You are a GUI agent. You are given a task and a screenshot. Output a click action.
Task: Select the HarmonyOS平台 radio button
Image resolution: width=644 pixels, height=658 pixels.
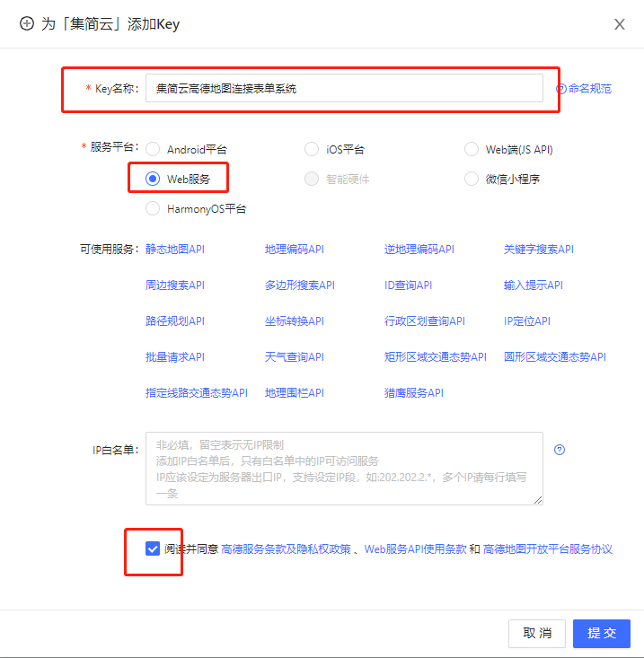153,208
